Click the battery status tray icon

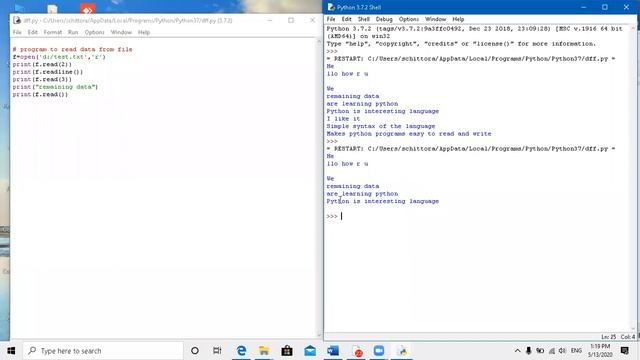tap(540, 351)
